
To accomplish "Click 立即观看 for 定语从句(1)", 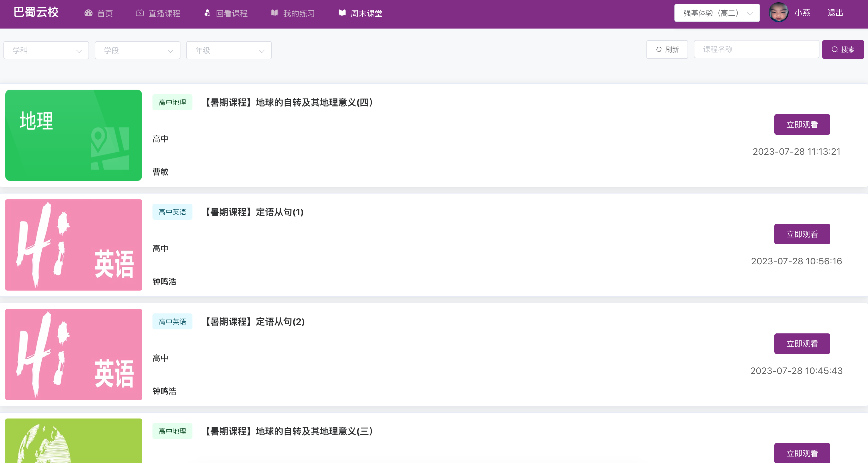I will 802,234.
